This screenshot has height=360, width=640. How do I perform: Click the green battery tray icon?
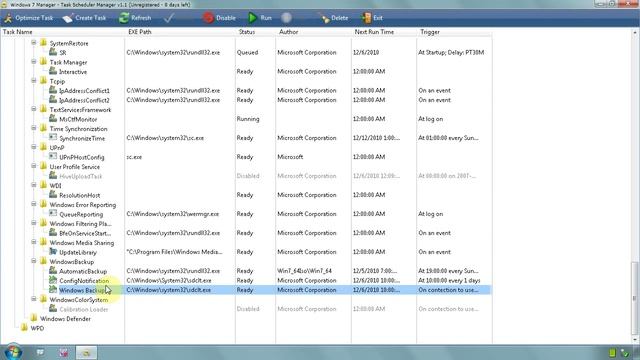click(x=612, y=353)
